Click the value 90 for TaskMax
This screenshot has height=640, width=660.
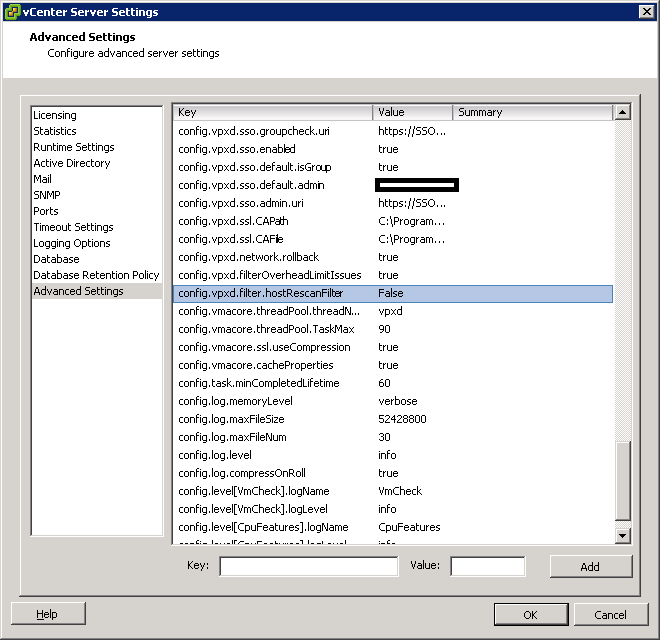384,330
